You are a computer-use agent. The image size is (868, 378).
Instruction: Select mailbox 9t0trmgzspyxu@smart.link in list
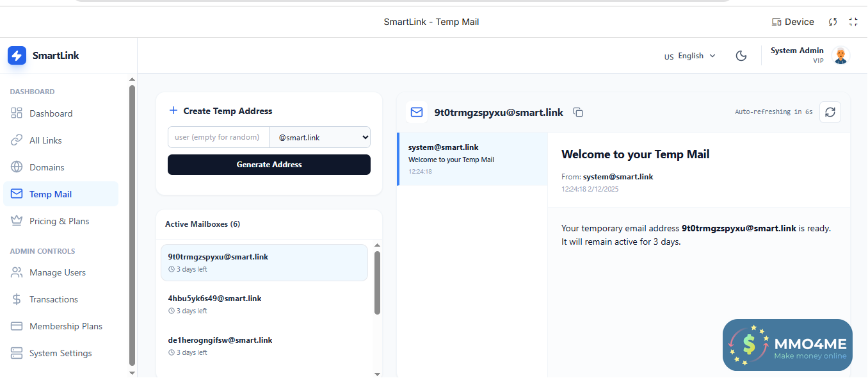point(264,263)
